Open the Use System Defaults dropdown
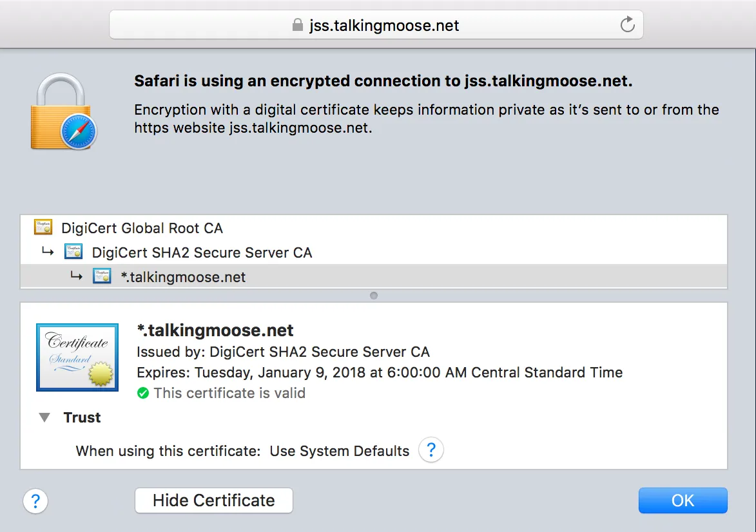Screen dimensions: 756x532 point(340,450)
